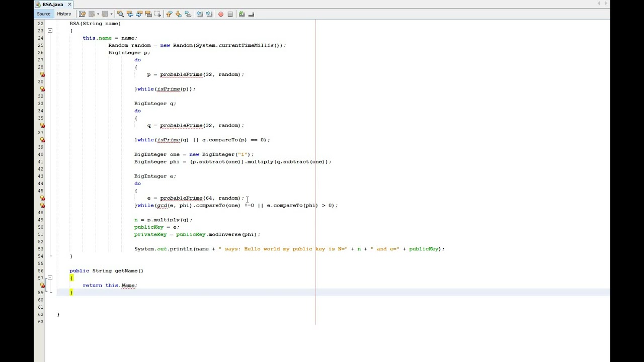Click 'n = p.multiply(q);' statement
The height and width of the screenshot is (362, 644).
click(164, 220)
